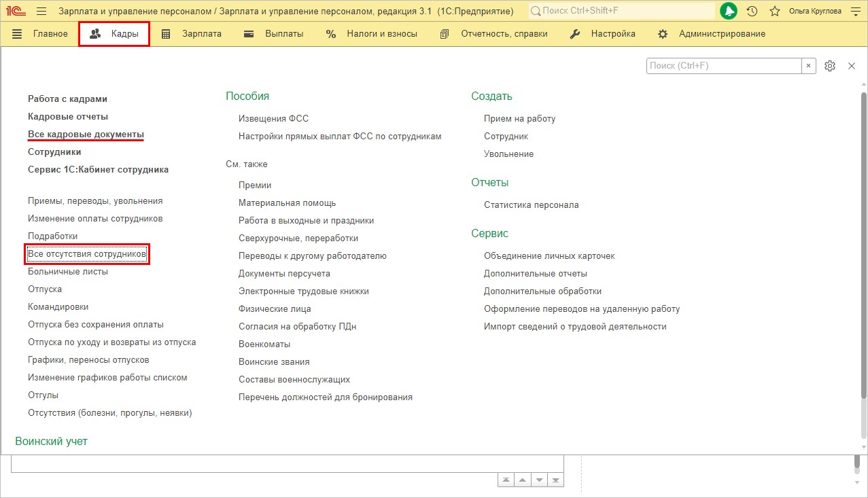This screenshot has height=498, width=868.
Task: Click into the Поиск (Ctrl+F) menu search field
Action: click(x=724, y=66)
